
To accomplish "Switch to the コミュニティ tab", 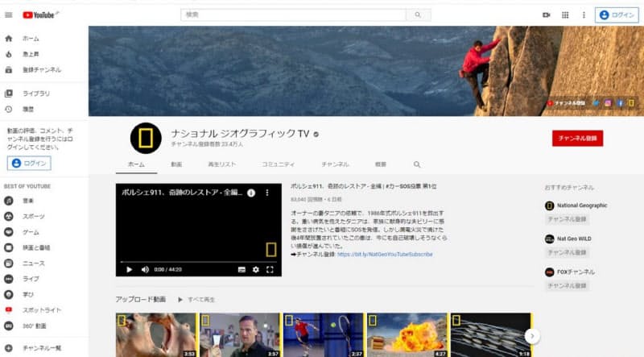I will click(x=278, y=164).
